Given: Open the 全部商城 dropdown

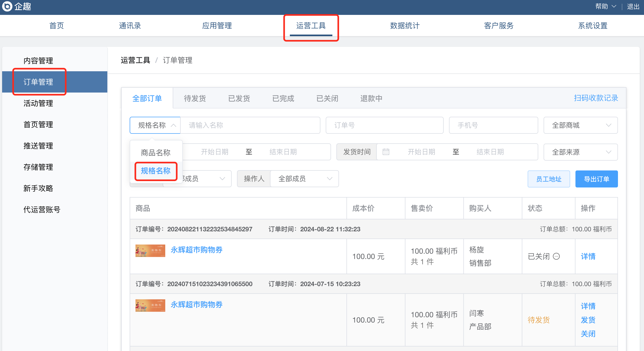Looking at the screenshot, I should tap(581, 125).
